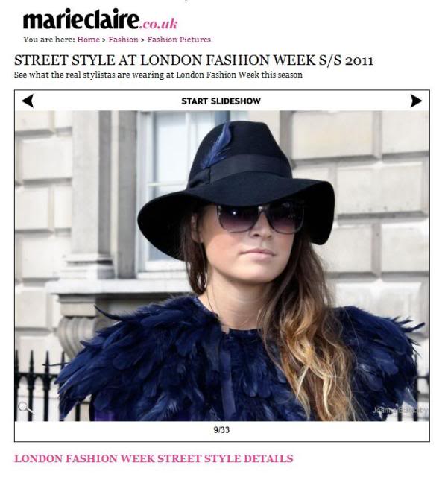Go to previous slide with left arrow
Viewport: 448px width, 477px height.
(x=28, y=101)
